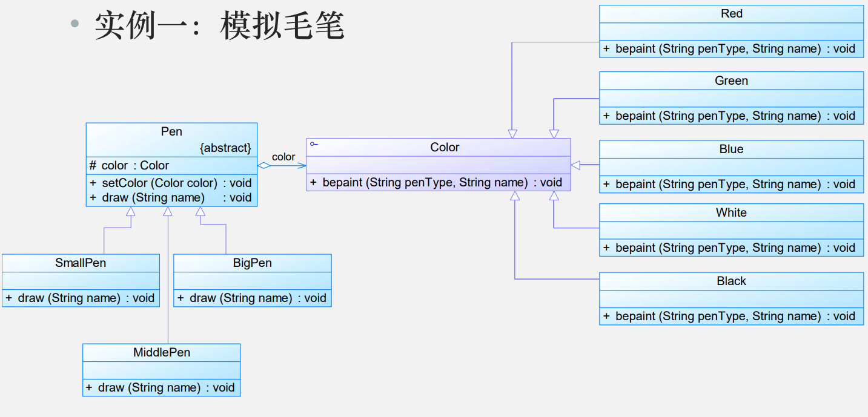Select the Pen abstract class title
The width and height of the screenshot is (868, 417).
point(171,132)
